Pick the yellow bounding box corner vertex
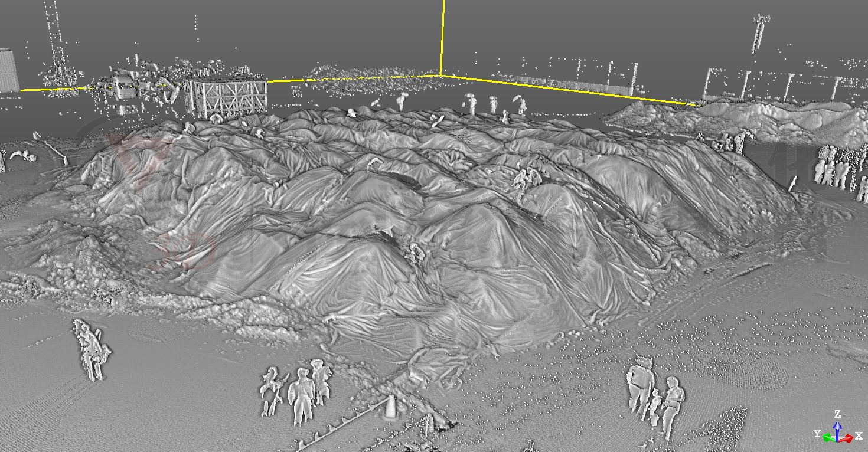 pos(442,75)
